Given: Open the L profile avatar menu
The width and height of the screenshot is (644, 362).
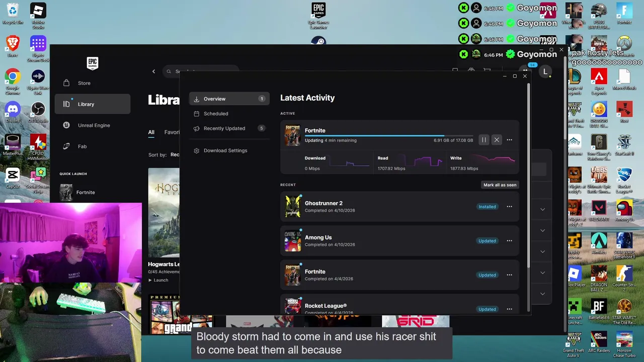Looking at the screenshot, I should point(545,72).
